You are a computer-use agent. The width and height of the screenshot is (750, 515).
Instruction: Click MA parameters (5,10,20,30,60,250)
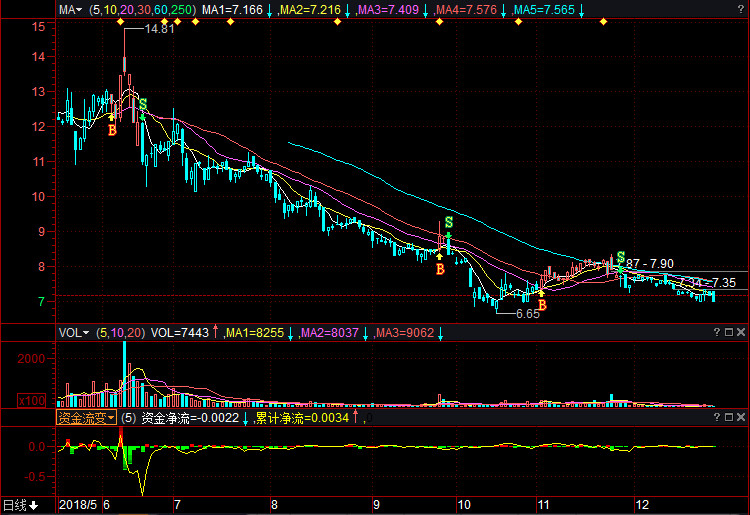point(141,10)
